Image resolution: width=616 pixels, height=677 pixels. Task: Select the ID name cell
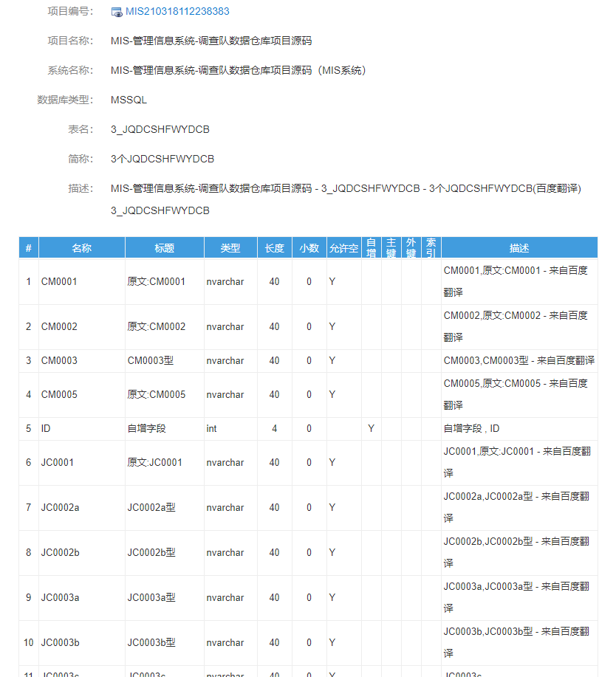(82, 428)
